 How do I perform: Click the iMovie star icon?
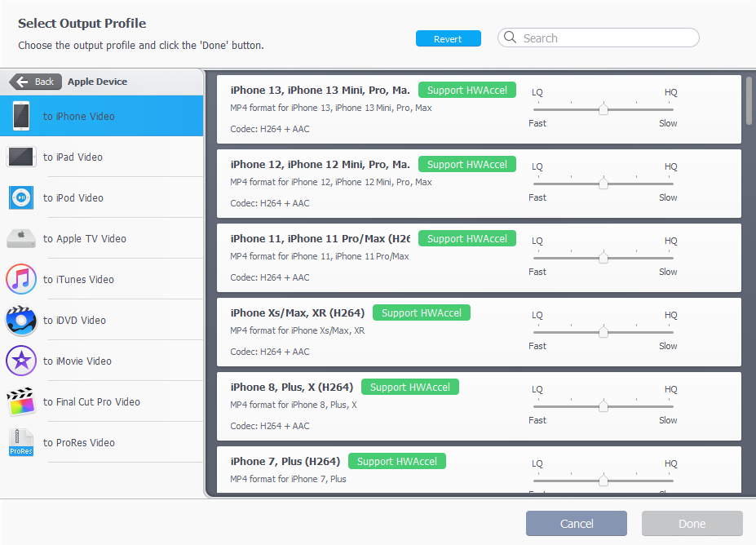[x=21, y=361]
